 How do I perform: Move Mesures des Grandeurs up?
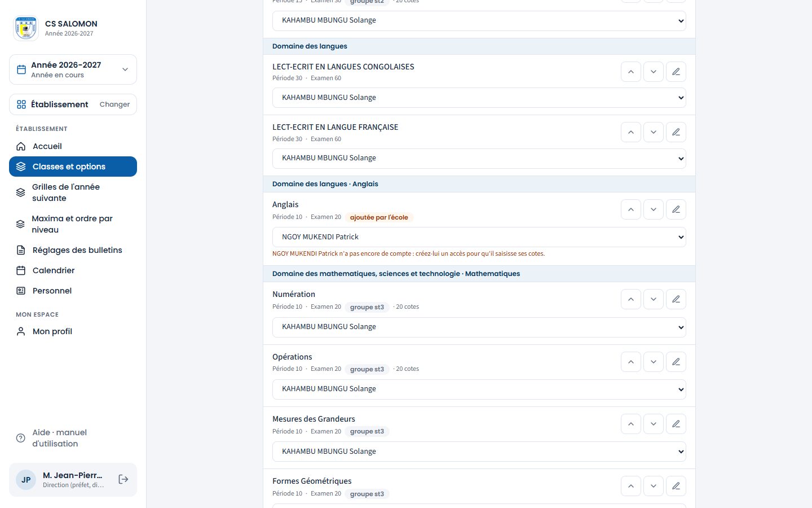(630, 424)
